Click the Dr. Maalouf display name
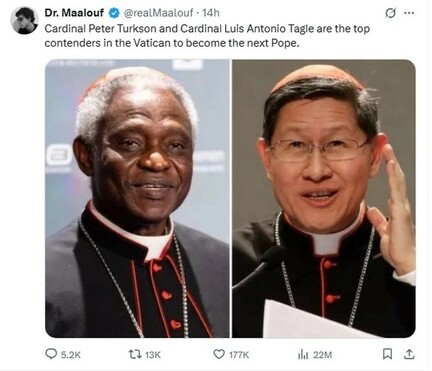The width and height of the screenshot is (432, 371). coord(74,13)
